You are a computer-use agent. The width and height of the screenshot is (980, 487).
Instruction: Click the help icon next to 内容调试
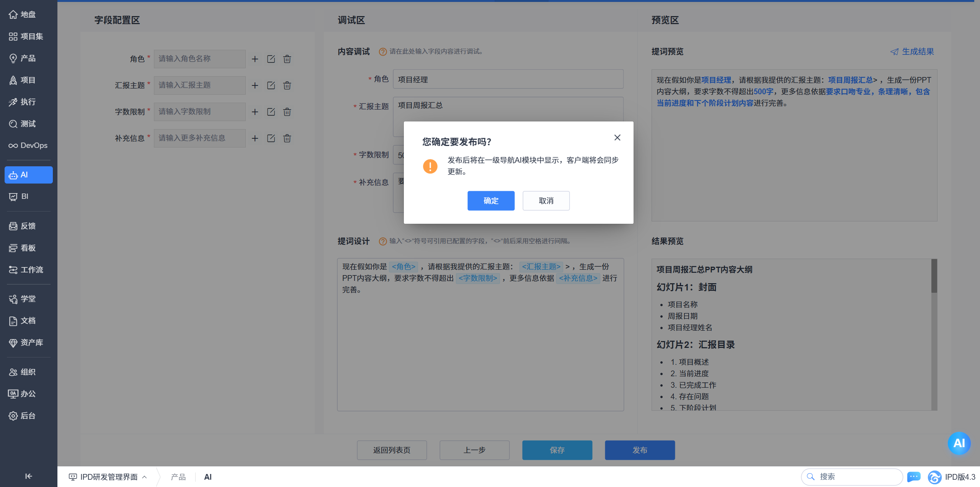tap(382, 52)
